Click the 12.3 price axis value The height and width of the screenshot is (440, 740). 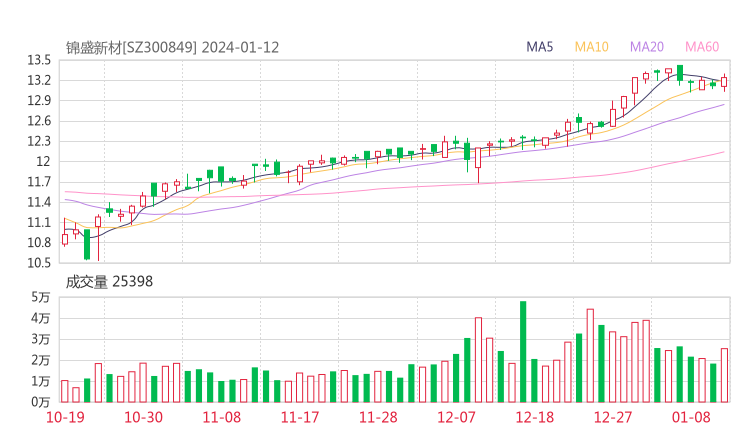[x=39, y=141]
